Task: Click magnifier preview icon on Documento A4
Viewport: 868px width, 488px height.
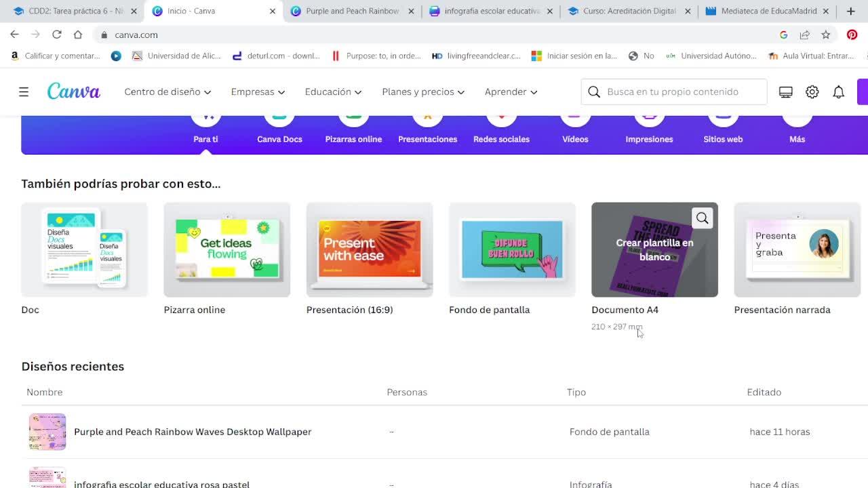Action: pyautogui.click(x=702, y=218)
